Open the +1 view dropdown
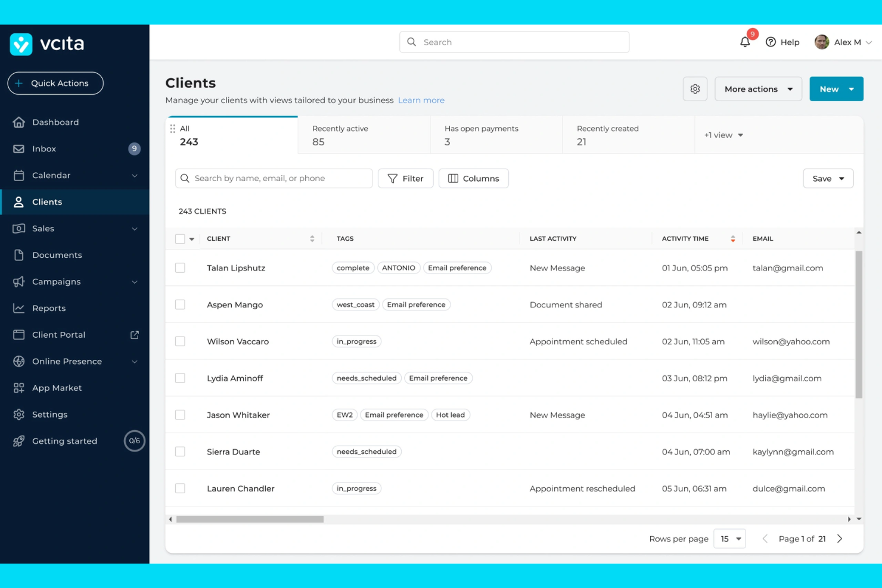This screenshot has width=882, height=588. pos(723,135)
